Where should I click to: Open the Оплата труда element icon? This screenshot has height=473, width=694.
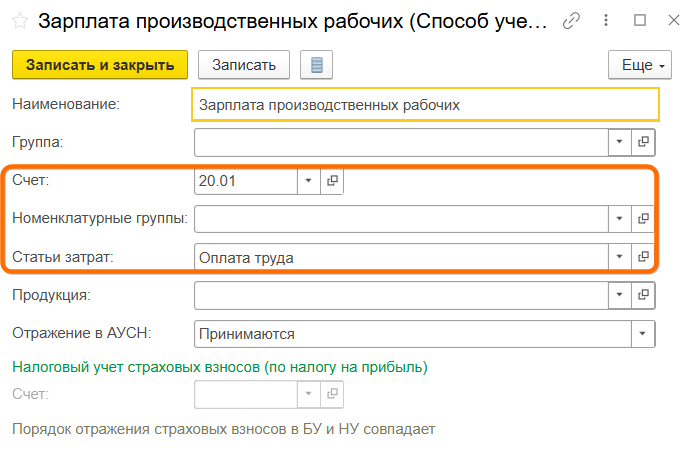pyautogui.click(x=643, y=257)
